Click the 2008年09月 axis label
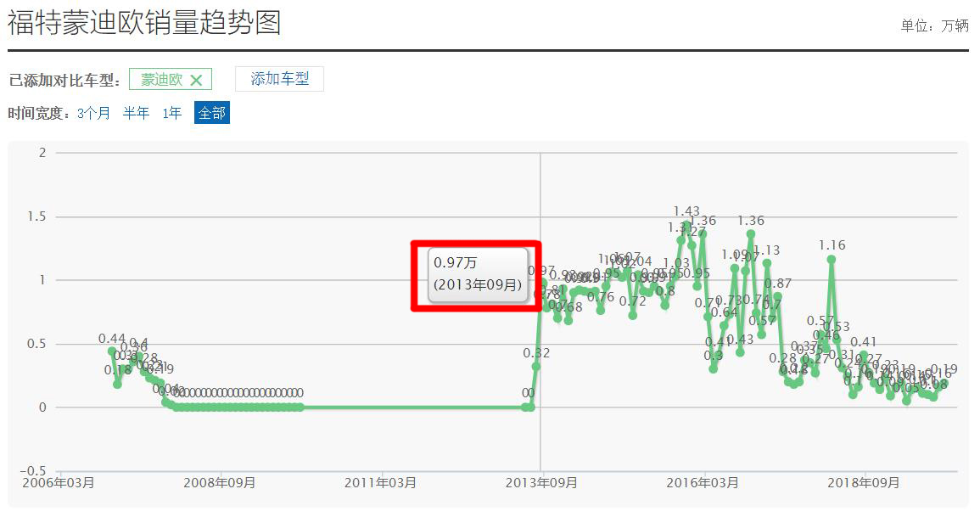Screen dimensions: 980x517 tap(220, 482)
